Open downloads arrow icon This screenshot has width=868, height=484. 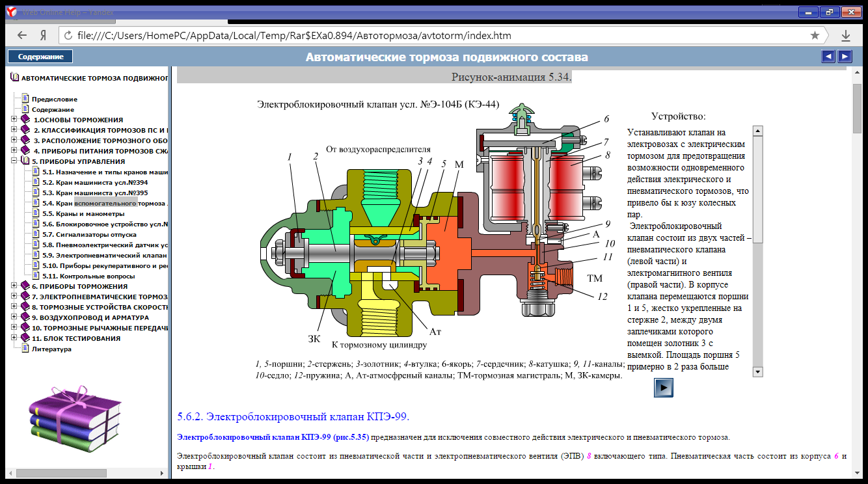[846, 35]
